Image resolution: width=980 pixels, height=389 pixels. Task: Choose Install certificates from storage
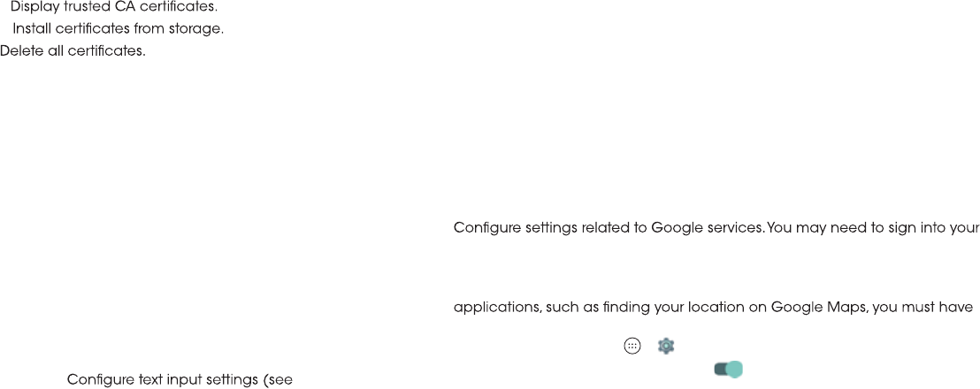(118, 29)
